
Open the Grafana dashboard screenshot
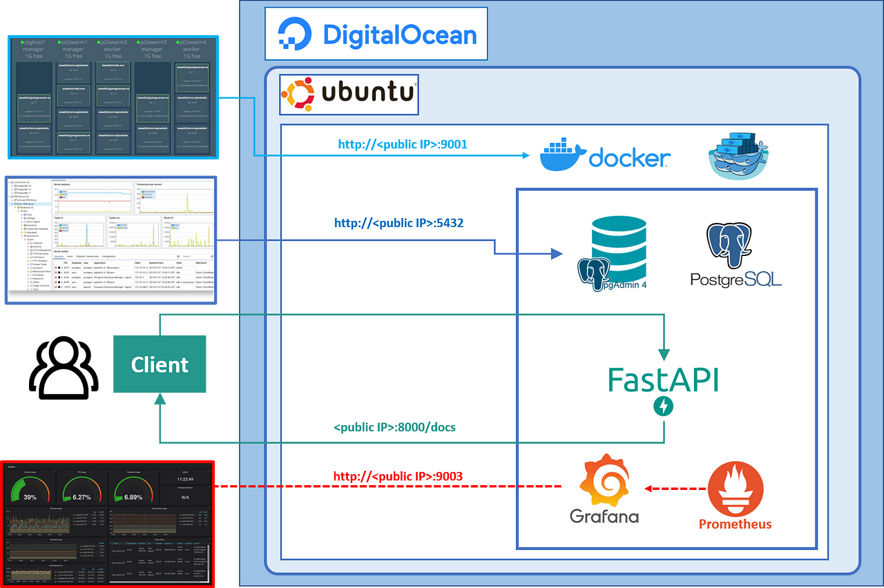[107, 523]
